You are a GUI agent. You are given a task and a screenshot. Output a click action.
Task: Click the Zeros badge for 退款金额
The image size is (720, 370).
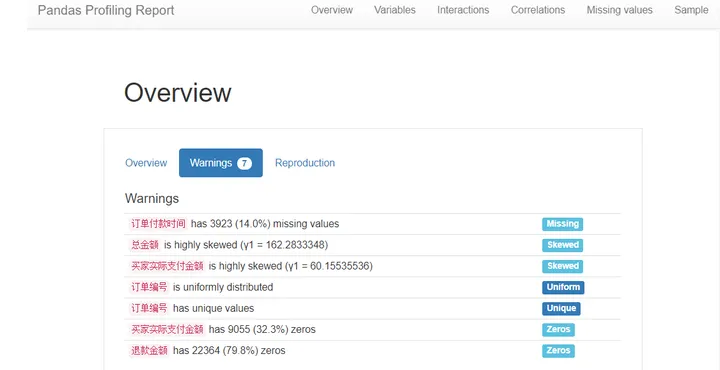point(558,351)
